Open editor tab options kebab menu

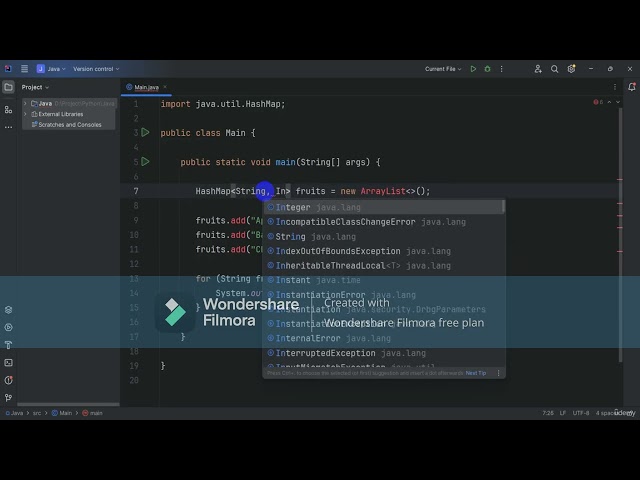(615, 87)
